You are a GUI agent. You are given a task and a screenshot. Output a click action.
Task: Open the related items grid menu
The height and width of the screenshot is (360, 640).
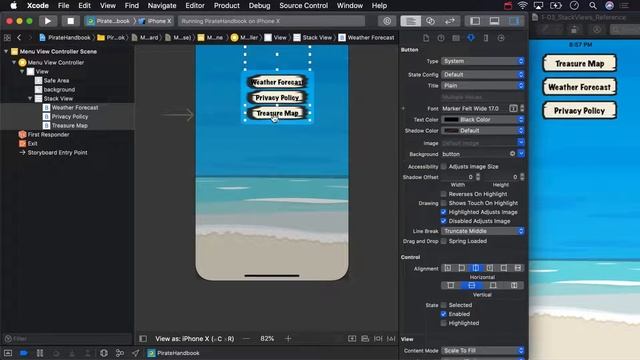pos(7,38)
